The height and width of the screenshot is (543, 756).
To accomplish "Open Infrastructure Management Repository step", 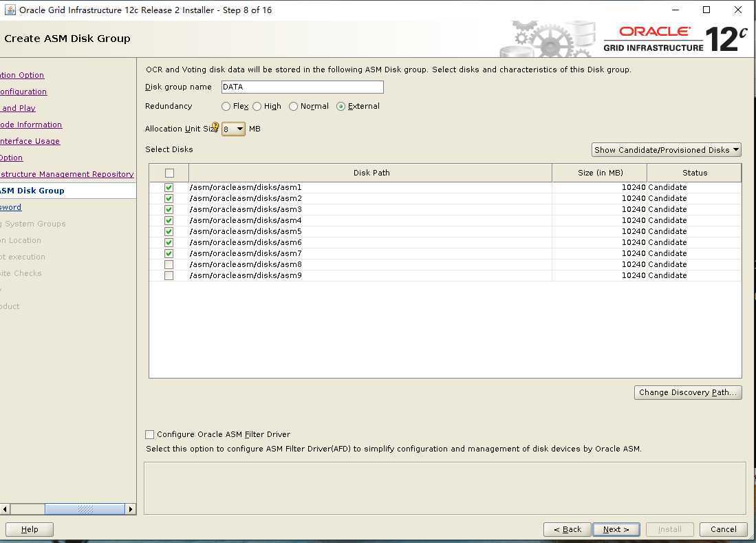I will [x=67, y=173].
